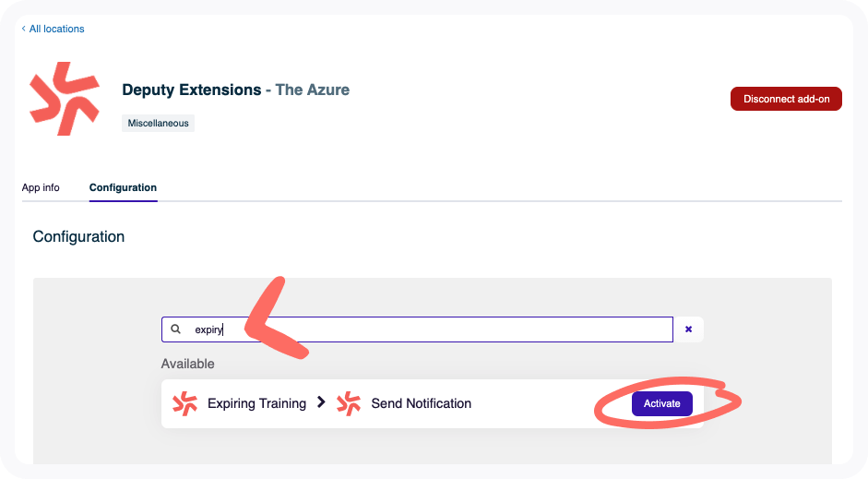Screen dimensions: 868x479
Task: Go back to All locations
Action: 54,29
